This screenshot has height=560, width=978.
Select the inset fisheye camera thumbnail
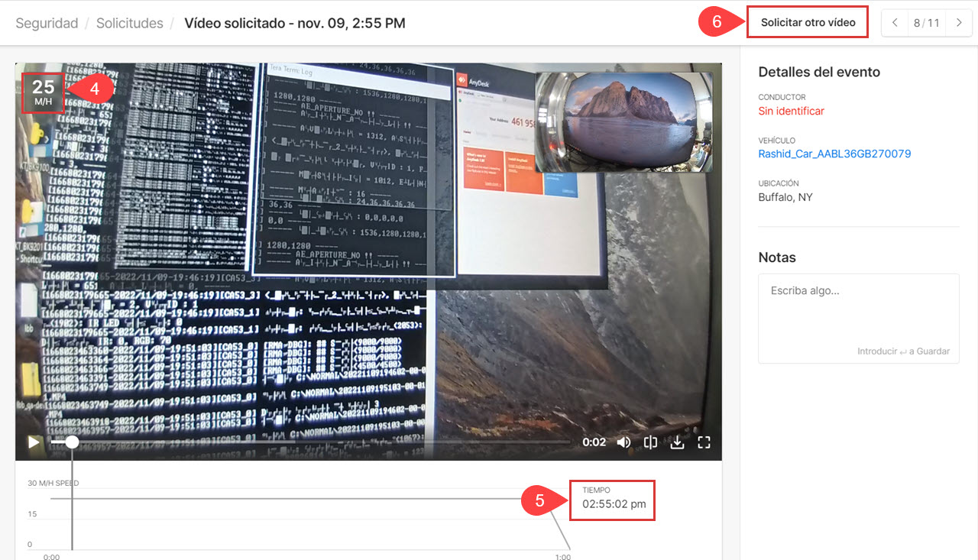(x=623, y=122)
